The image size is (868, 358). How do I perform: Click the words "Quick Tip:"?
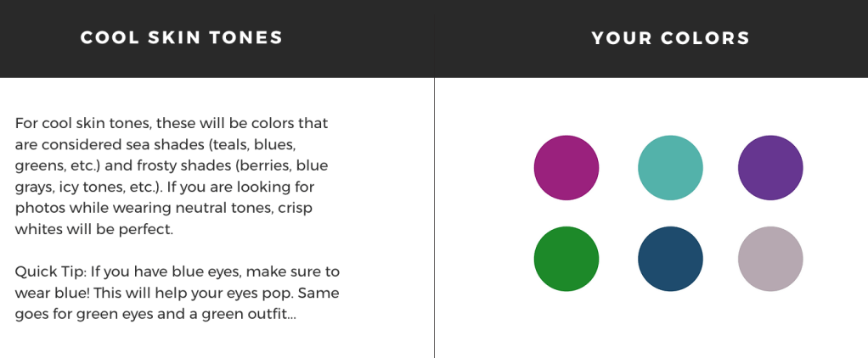coord(50,271)
